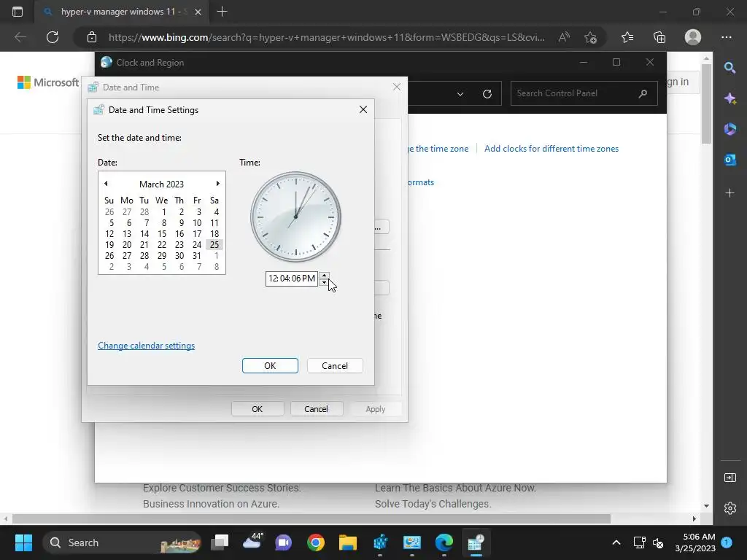Close the Date and Time Settings dialog
The image size is (747, 560).
point(363,109)
